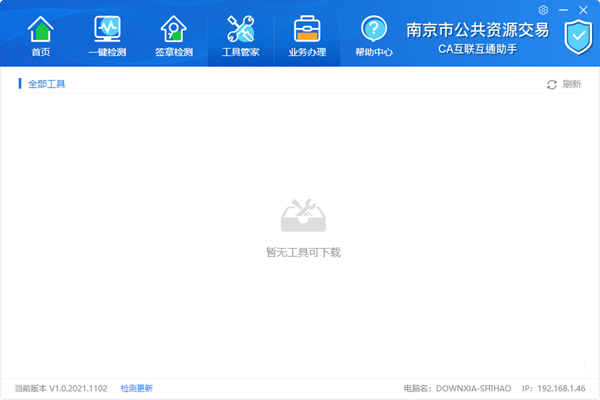
Task: Click the 电脑名 DOWNXIA-SHIHAO label
Action: click(x=457, y=389)
